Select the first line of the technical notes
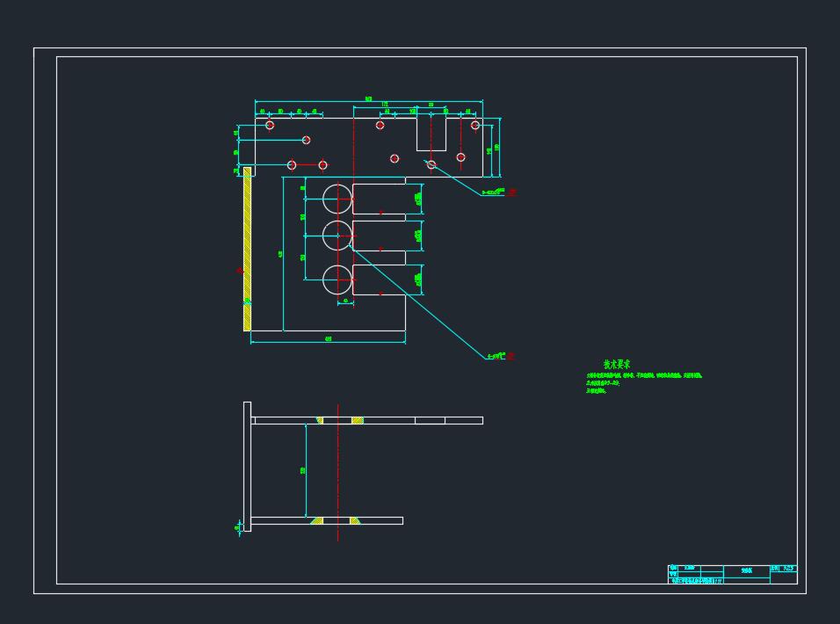 tap(643, 375)
